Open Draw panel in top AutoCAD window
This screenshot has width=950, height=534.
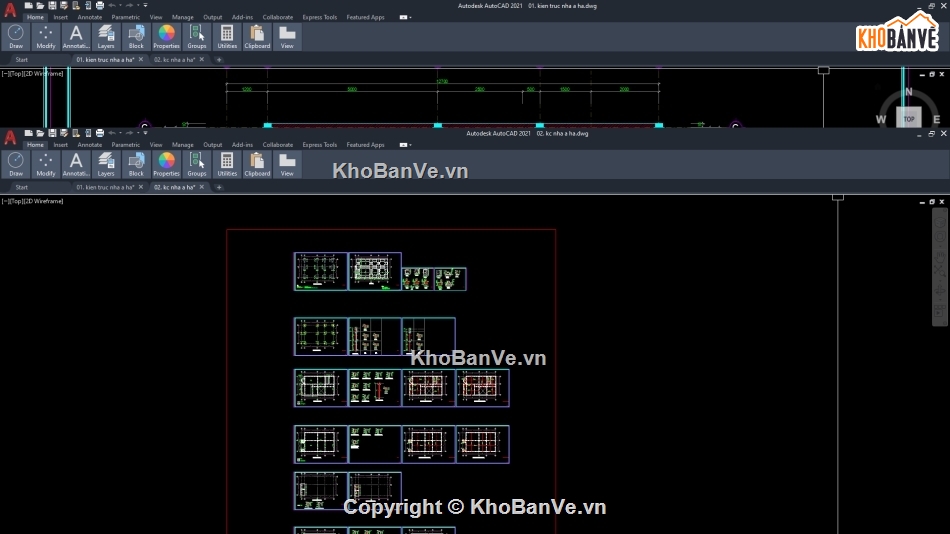tap(16, 37)
